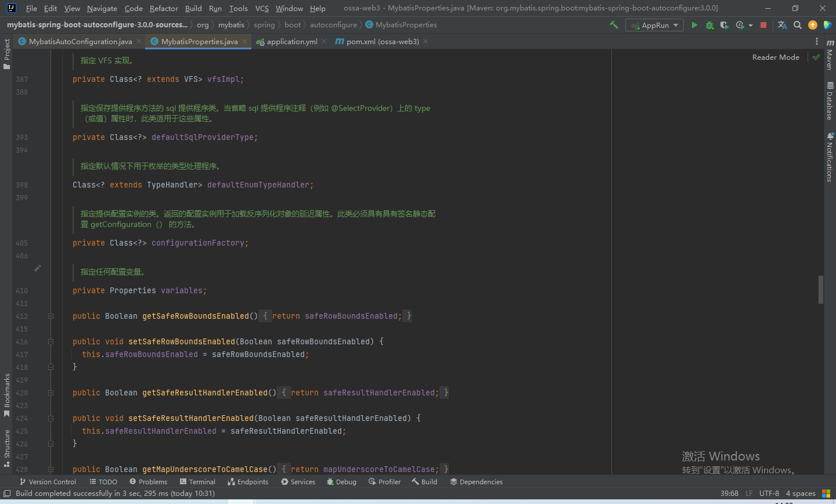836x504 pixels.
Task: Open the TODO tool window
Action: point(103,482)
